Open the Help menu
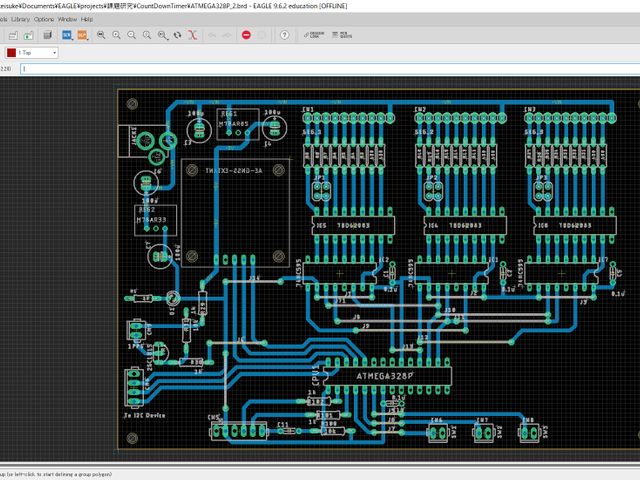 click(87, 19)
